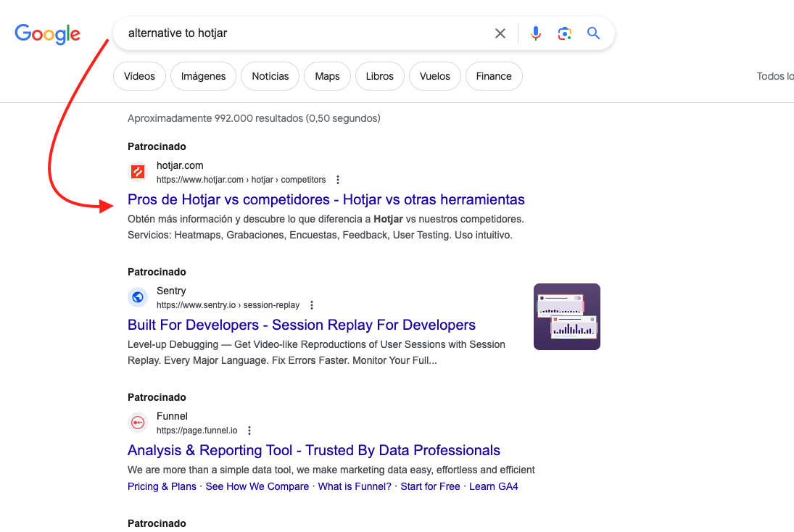
Task: Select the Noticias filter
Action: coord(270,76)
